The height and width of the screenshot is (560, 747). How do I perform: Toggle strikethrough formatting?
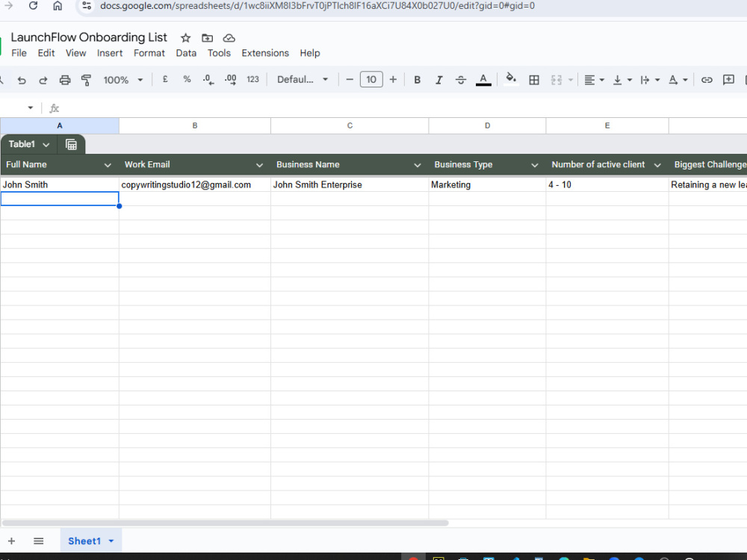pyautogui.click(x=461, y=80)
